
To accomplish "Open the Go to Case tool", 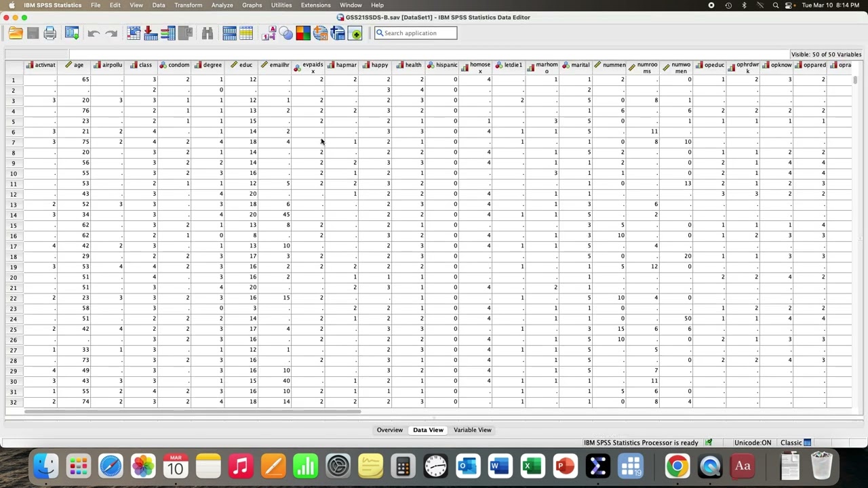I will [x=134, y=33].
